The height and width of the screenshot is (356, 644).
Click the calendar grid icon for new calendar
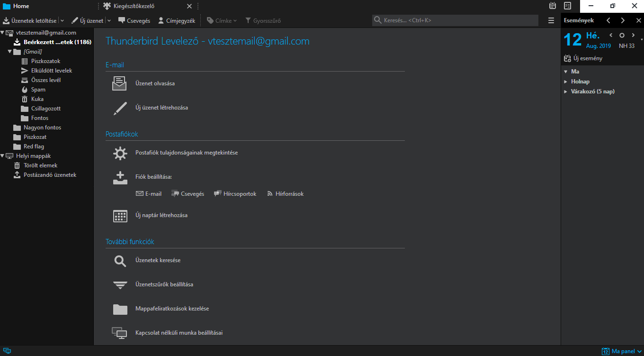coord(120,216)
